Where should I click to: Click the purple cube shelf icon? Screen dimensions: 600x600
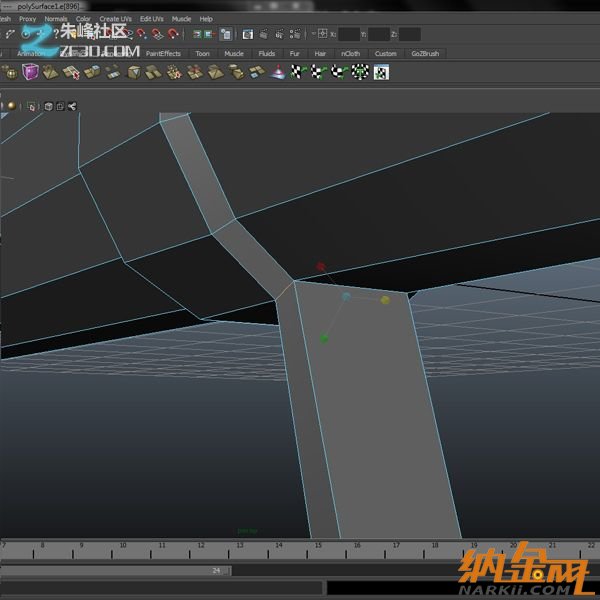point(31,72)
